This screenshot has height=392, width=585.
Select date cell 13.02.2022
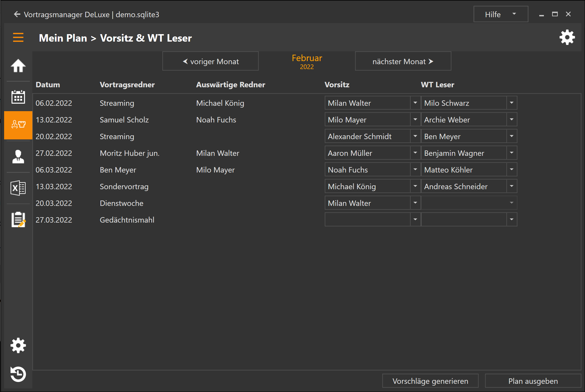54,120
